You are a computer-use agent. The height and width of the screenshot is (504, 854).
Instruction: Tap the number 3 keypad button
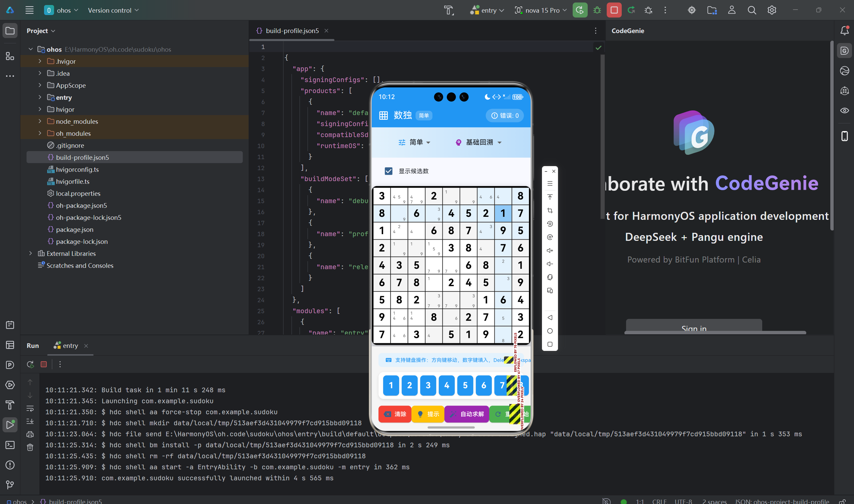point(428,386)
